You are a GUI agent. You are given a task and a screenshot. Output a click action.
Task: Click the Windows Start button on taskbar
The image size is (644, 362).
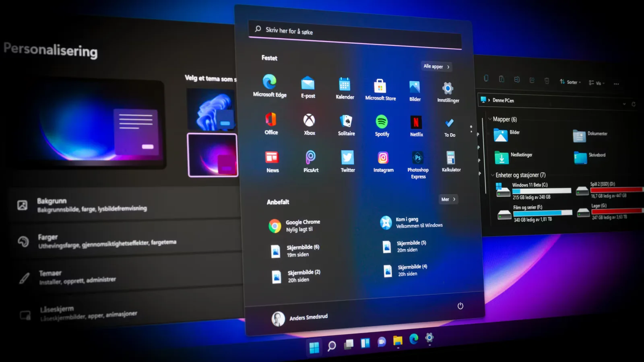(314, 347)
